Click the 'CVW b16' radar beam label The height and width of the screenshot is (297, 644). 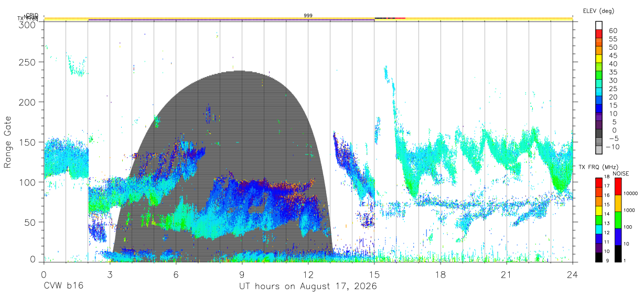point(63,286)
